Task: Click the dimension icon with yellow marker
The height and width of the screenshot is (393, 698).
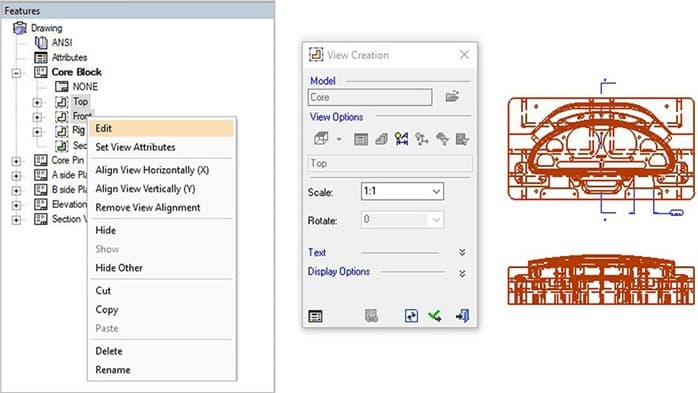Action: pos(402,139)
